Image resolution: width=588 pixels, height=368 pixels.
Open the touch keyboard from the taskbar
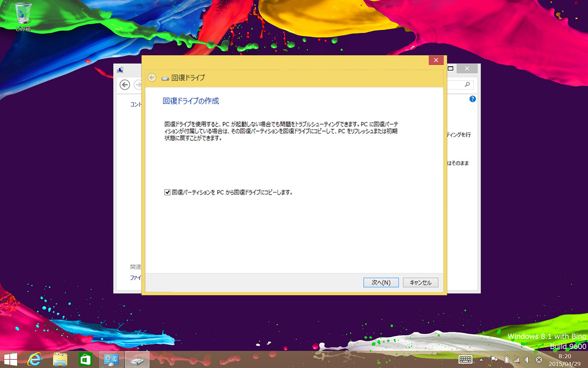pyautogui.click(x=465, y=359)
